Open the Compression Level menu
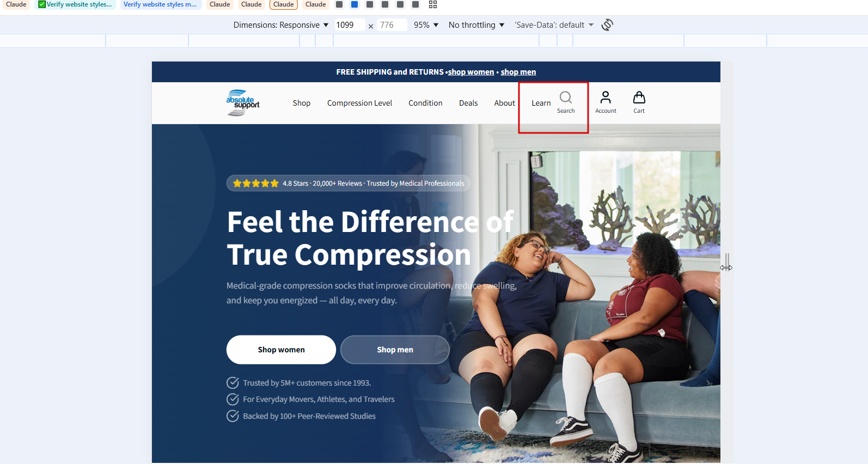This screenshot has height=464, width=868. click(359, 103)
